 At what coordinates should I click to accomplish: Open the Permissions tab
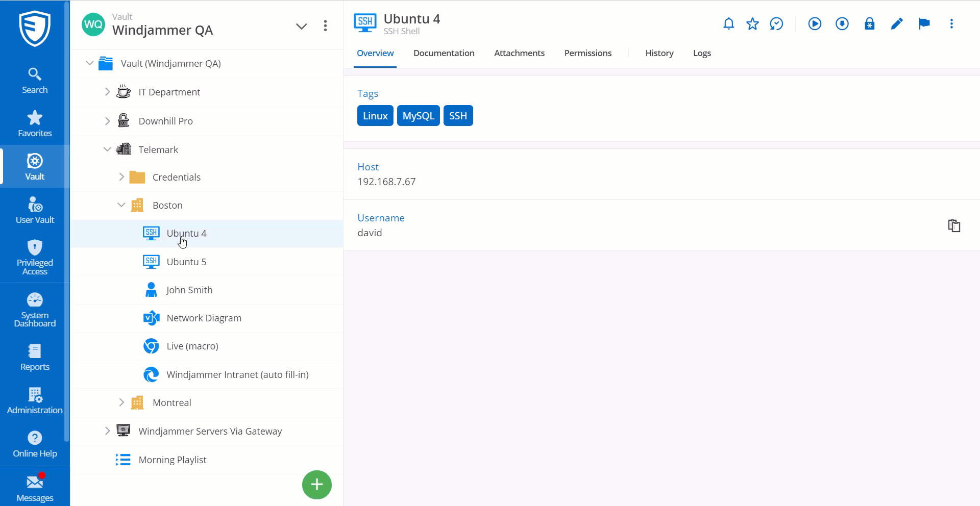pos(587,53)
